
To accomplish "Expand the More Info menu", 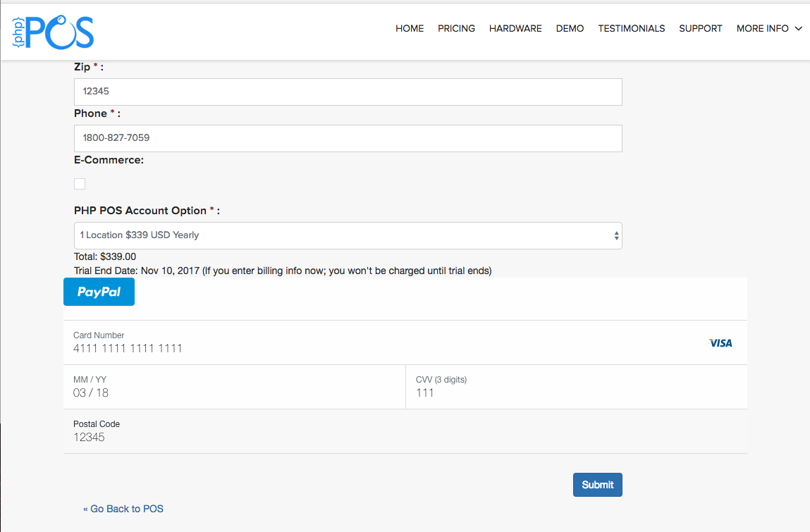I will [x=762, y=29].
